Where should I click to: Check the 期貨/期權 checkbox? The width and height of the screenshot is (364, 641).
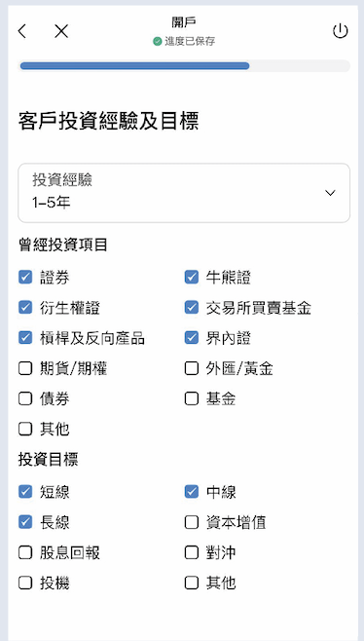coord(25,368)
